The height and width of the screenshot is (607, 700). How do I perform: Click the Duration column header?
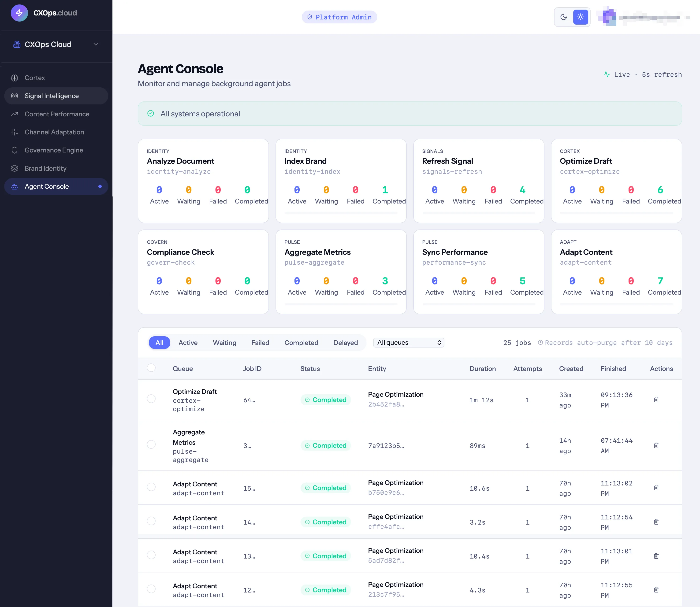482,369
